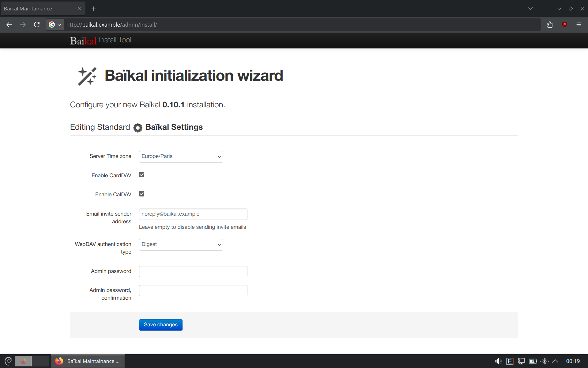Expand the Google search engine selector
The width and height of the screenshot is (588, 368).
pyautogui.click(x=55, y=25)
